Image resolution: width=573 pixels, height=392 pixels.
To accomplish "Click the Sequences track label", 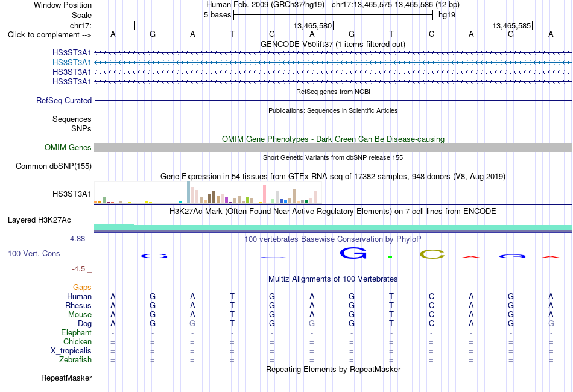I will [x=72, y=119].
